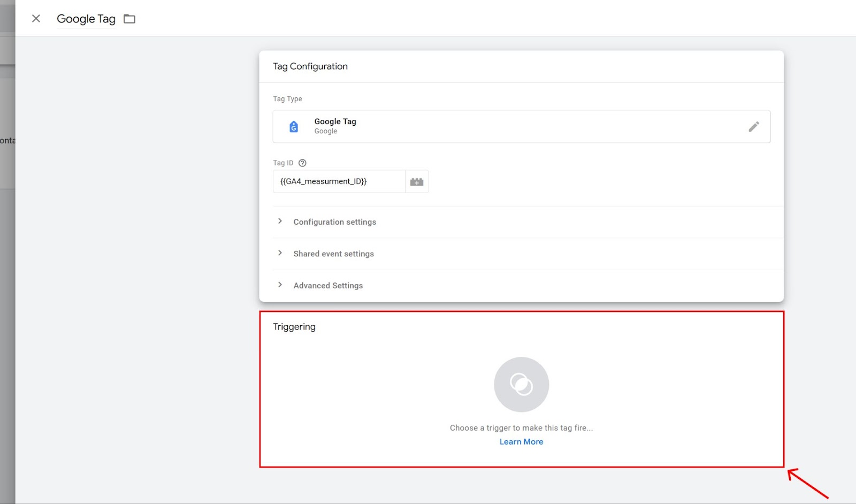Click the folder icon next to tag name

(x=129, y=19)
